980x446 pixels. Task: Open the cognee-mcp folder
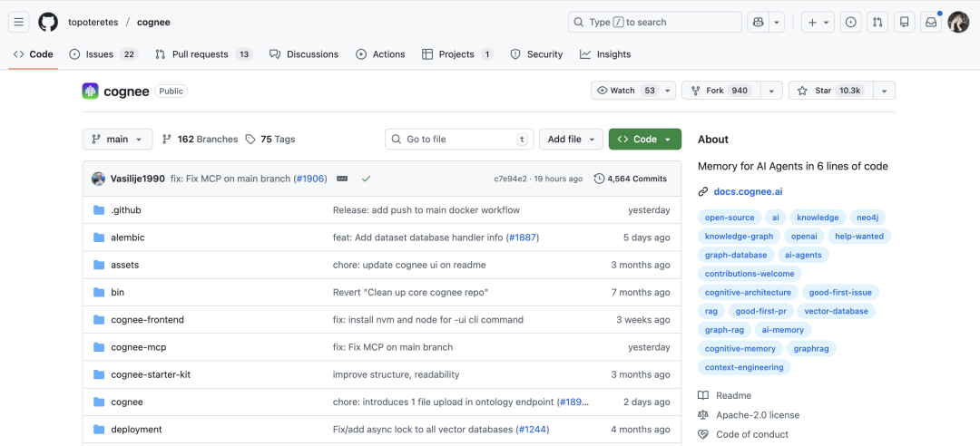pos(138,347)
